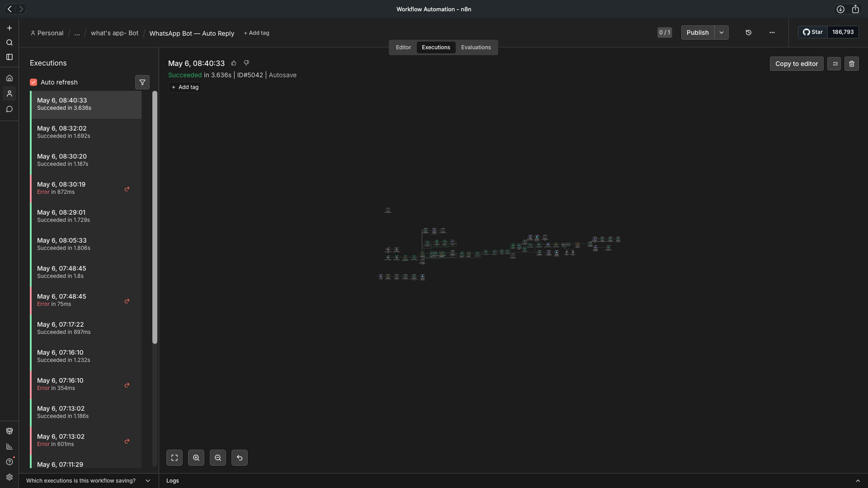Reset the canvas zoom level
The height and width of the screenshot is (488, 868).
click(x=240, y=458)
